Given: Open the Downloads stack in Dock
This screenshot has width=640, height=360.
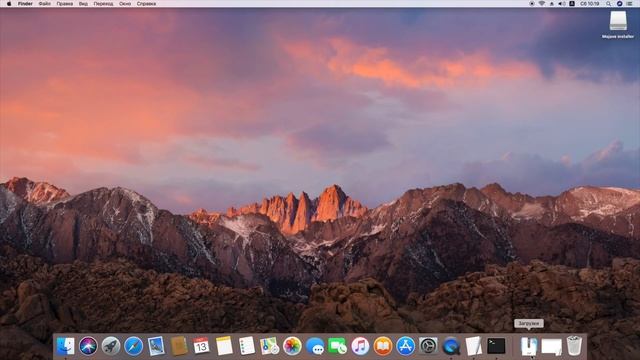Looking at the screenshot, I should [x=529, y=346].
